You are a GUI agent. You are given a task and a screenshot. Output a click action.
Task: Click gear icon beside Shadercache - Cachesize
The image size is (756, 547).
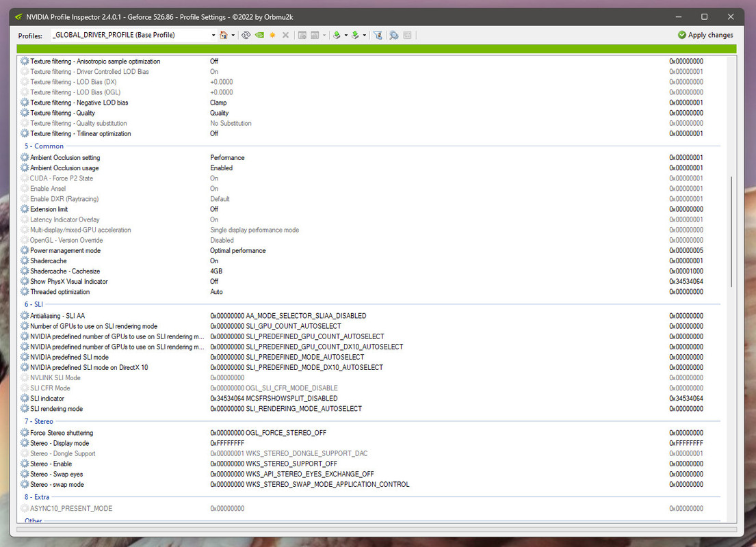click(25, 271)
